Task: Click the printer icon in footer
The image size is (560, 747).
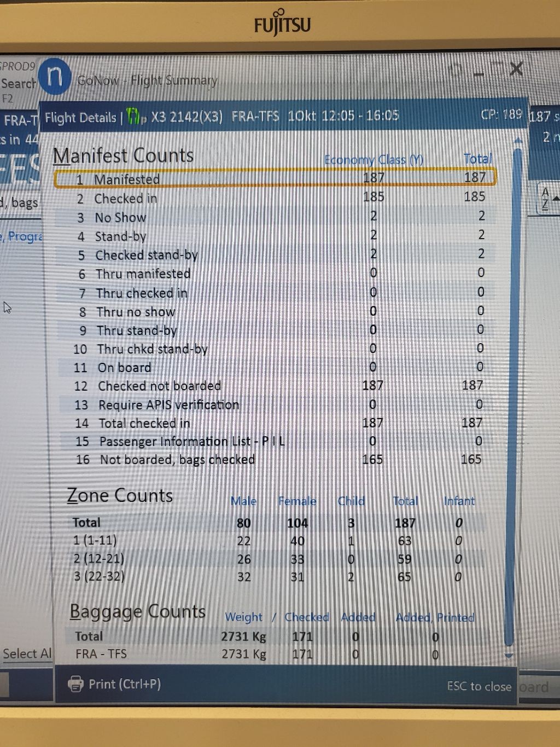Action: (75, 684)
